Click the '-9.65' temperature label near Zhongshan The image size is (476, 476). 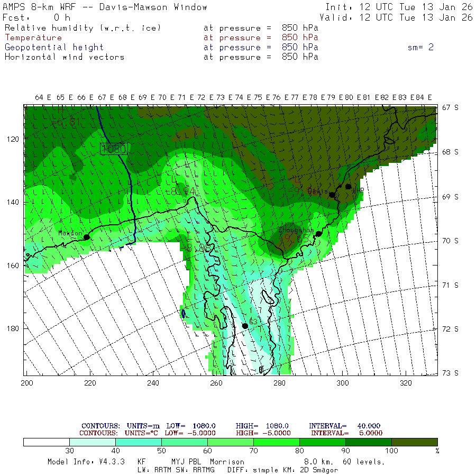click(294, 239)
